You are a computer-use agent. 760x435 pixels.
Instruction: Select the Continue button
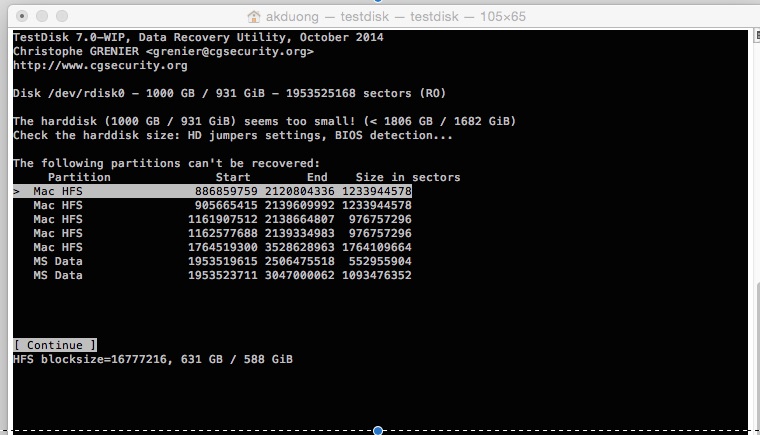(55, 345)
